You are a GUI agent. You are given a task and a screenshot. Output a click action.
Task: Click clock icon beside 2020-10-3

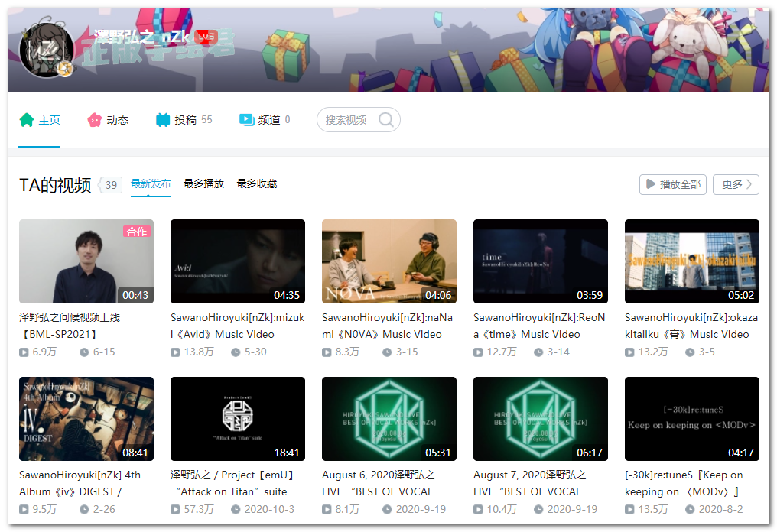(236, 509)
